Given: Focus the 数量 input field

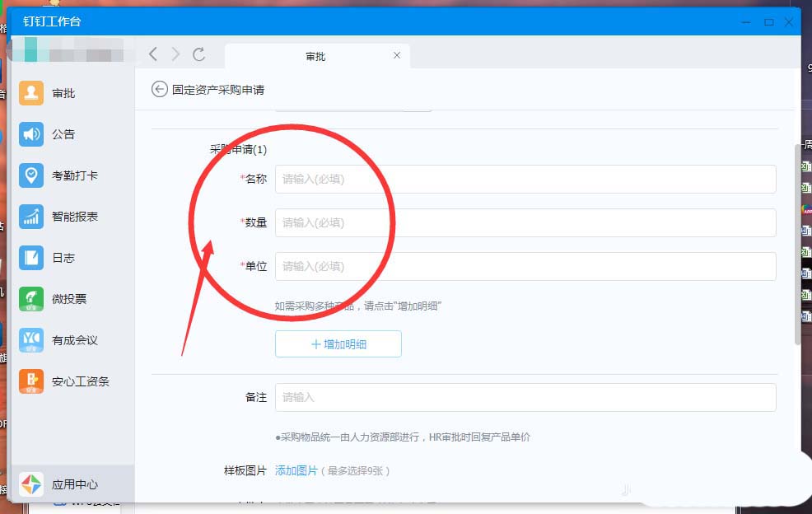Looking at the screenshot, I should tap(525, 222).
